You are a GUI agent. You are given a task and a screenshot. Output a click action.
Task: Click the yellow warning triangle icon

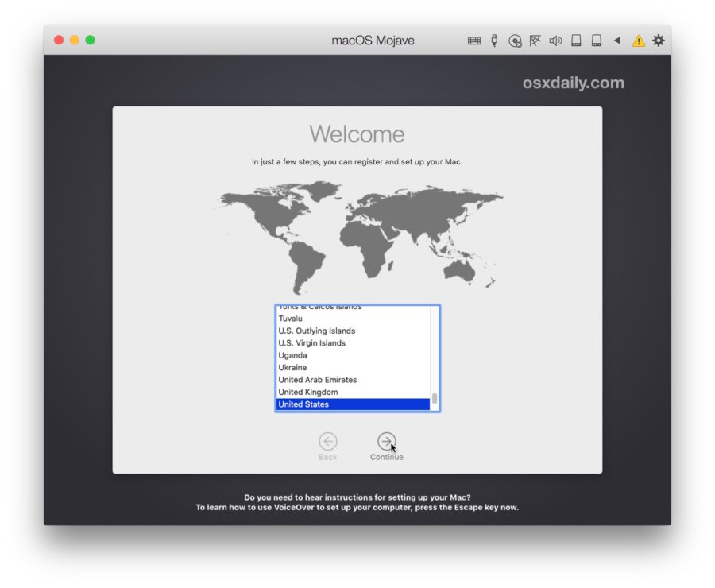pyautogui.click(x=639, y=41)
